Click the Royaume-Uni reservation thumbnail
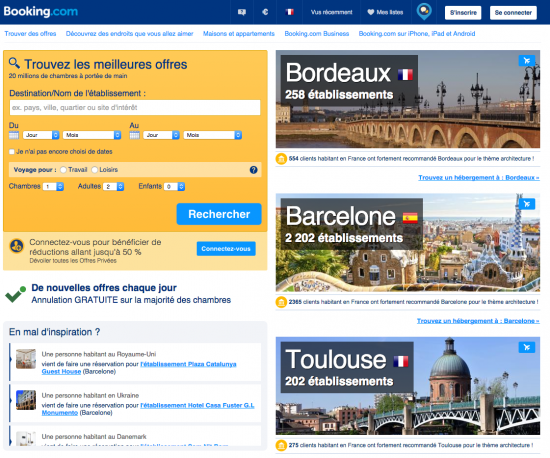The width and height of the screenshot is (550, 458). point(26,359)
